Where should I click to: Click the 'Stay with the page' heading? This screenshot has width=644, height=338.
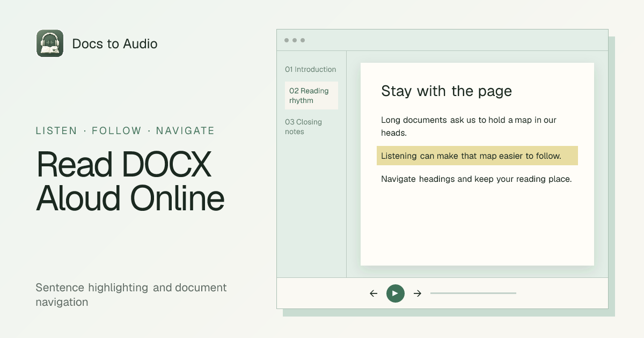coord(447,91)
